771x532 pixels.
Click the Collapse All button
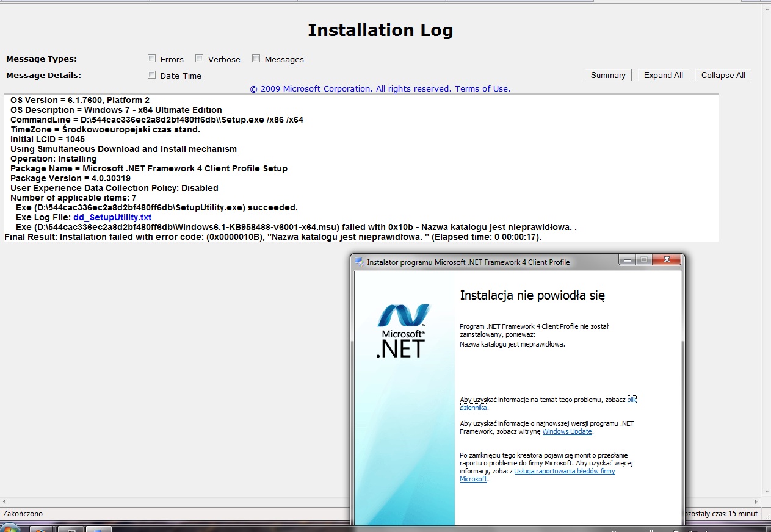pos(723,75)
